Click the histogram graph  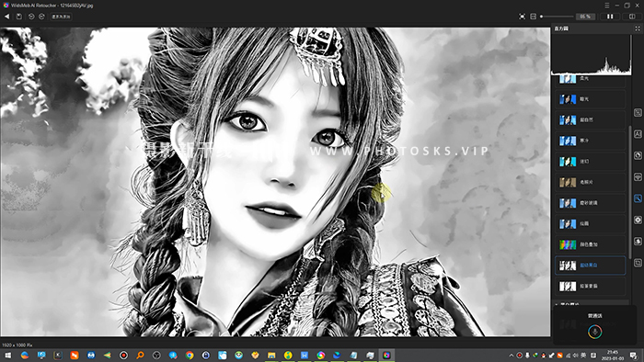click(x=591, y=54)
